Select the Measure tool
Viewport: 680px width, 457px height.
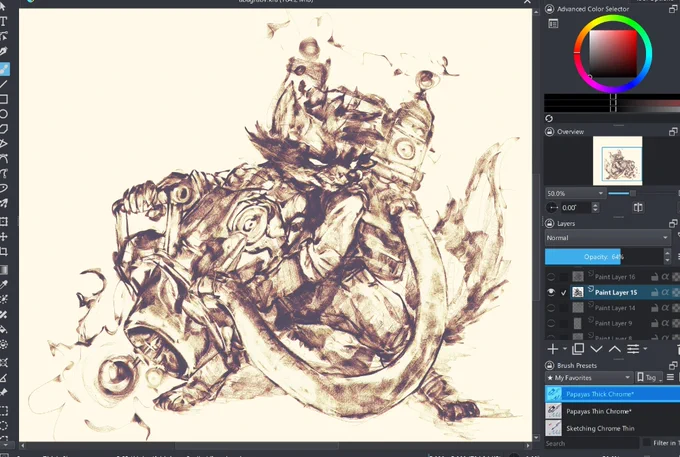point(3,378)
